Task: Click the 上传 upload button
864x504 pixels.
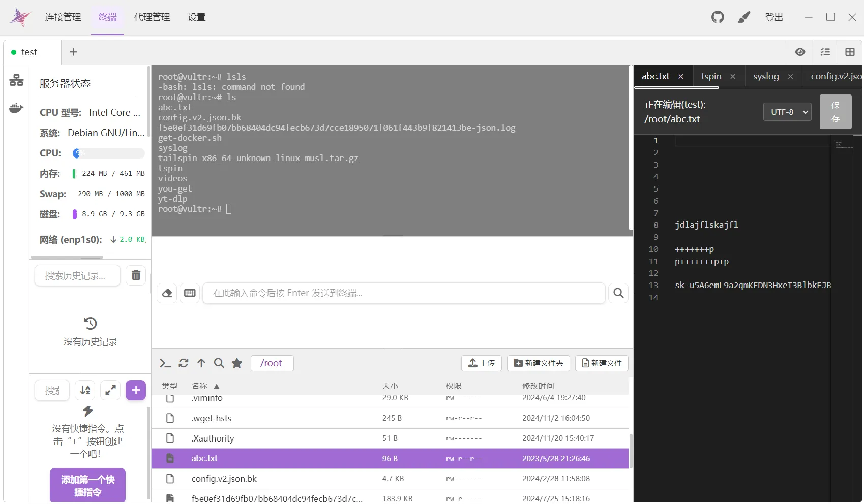Action: [x=482, y=363]
